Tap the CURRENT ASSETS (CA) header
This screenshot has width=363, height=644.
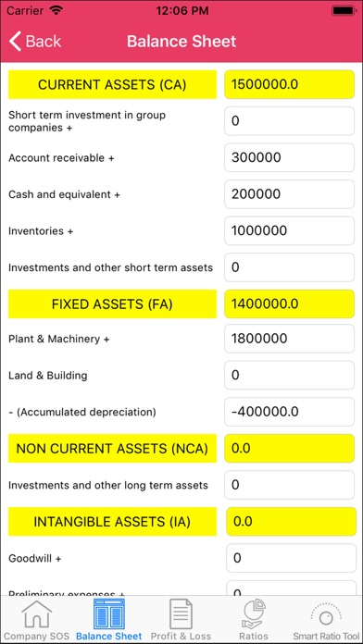pos(112,84)
